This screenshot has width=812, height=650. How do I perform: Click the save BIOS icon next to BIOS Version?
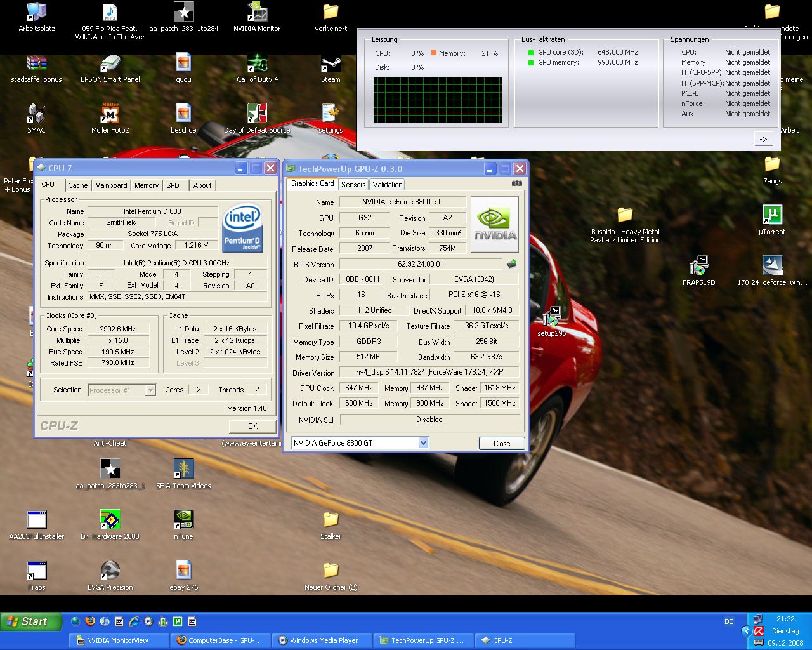[512, 264]
